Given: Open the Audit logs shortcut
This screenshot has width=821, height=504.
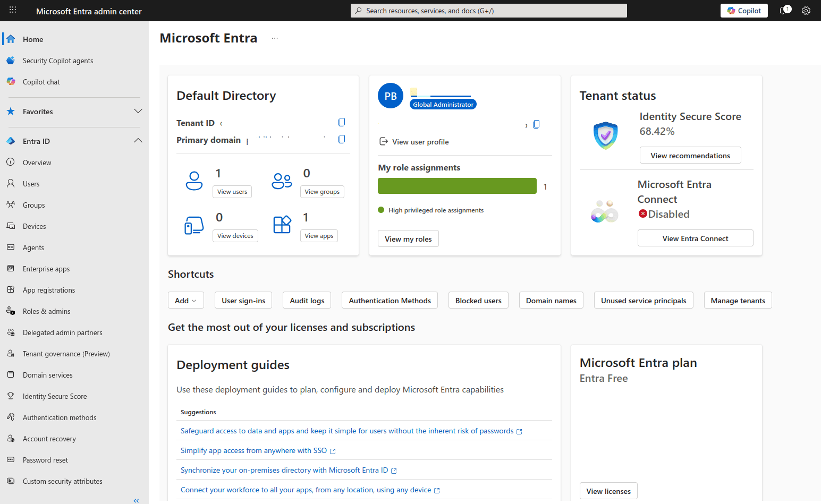Looking at the screenshot, I should [307, 301].
